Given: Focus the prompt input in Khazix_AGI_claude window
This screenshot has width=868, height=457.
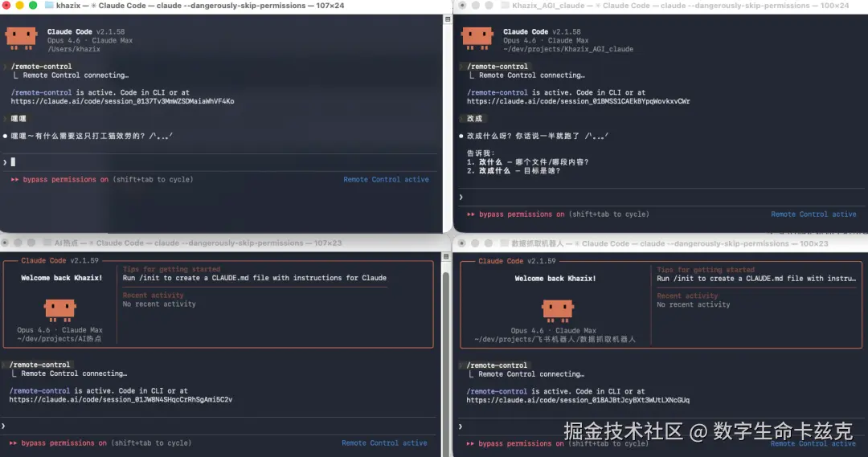Looking at the screenshot, I should click(x=661, y=197).
